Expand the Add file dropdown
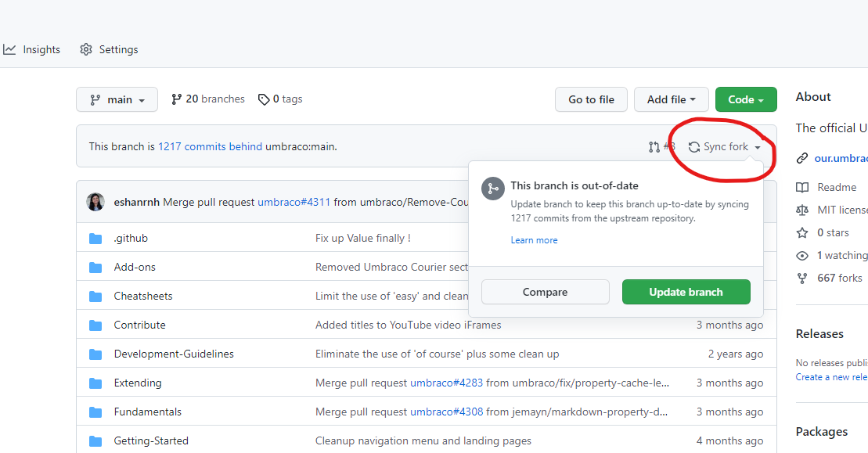 coord(671,99)
